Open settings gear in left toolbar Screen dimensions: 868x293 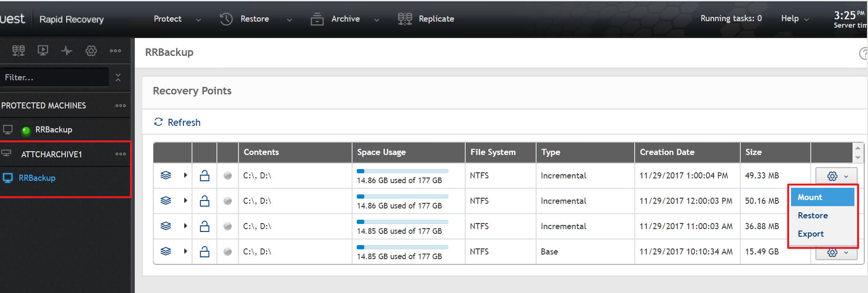(x=91, y=51)
